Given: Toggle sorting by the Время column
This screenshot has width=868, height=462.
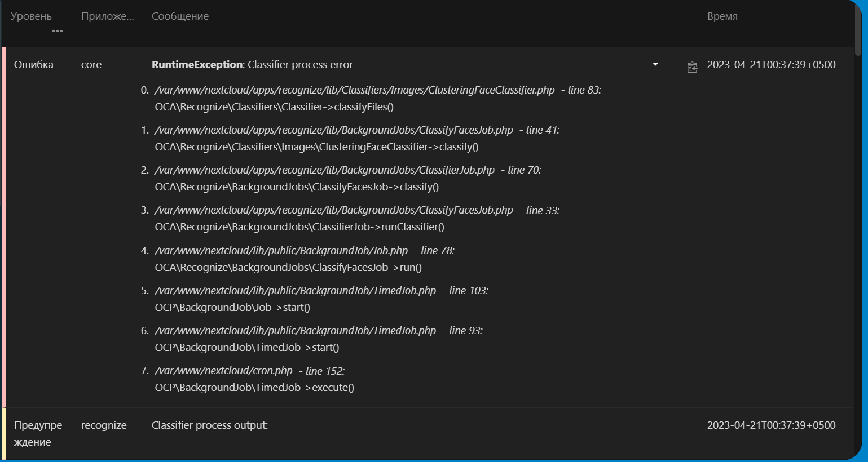Looking at the screenshot, I should click(x=722, y=16).
